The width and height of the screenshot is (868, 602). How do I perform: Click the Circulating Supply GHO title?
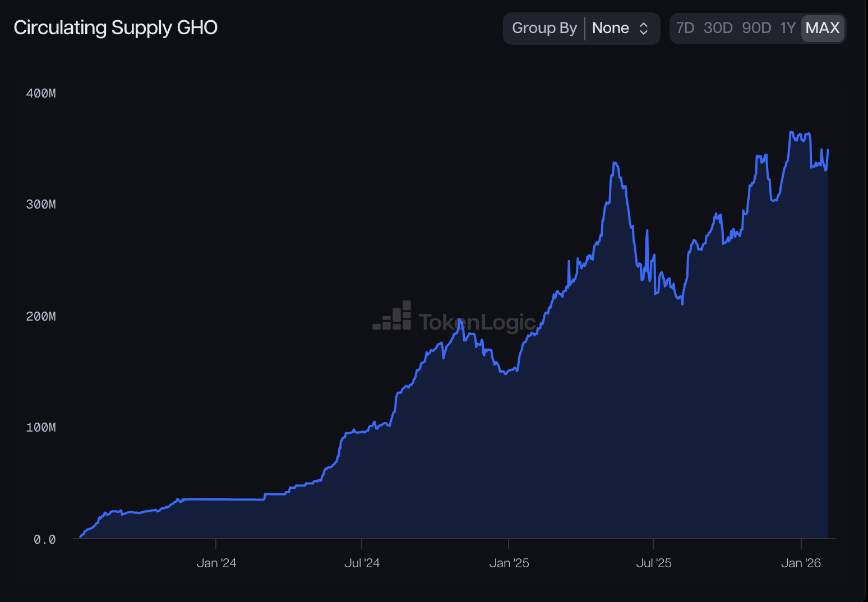coord(116,27)
